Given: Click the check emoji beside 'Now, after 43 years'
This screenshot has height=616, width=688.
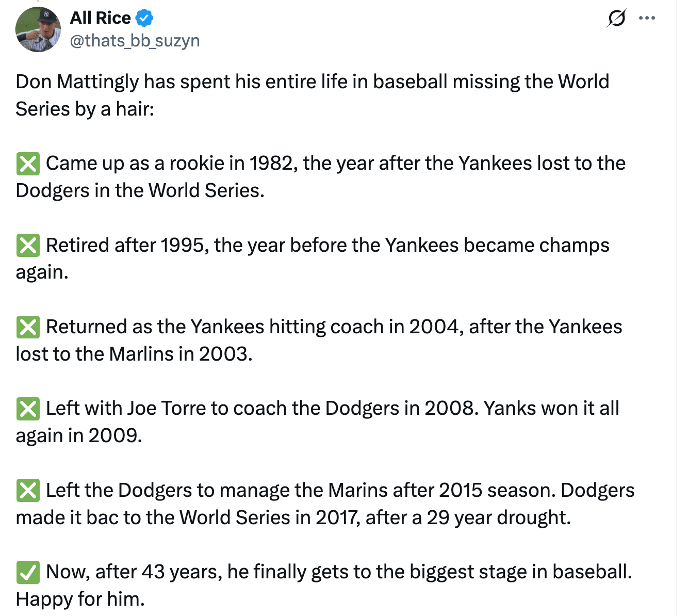Looking at the screenshot, I should (28, 573).
